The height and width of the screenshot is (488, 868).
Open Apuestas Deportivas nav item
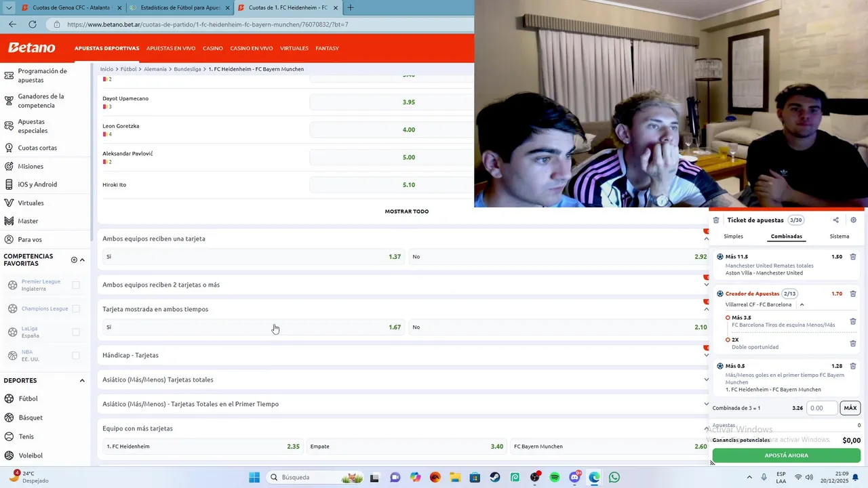[107, 48]
